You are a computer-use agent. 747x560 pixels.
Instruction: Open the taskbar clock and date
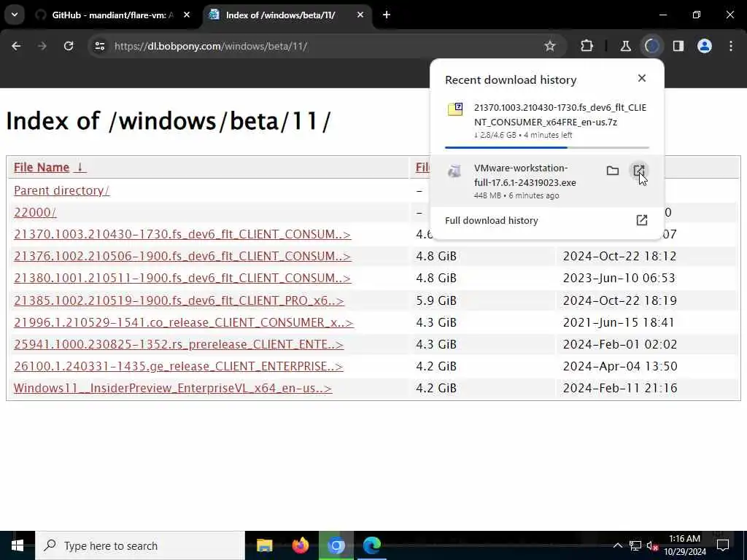coord(684,545)
